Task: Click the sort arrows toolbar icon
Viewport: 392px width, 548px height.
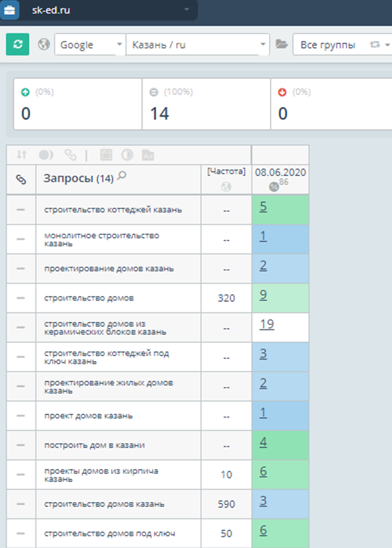Action: coord(22,155)
